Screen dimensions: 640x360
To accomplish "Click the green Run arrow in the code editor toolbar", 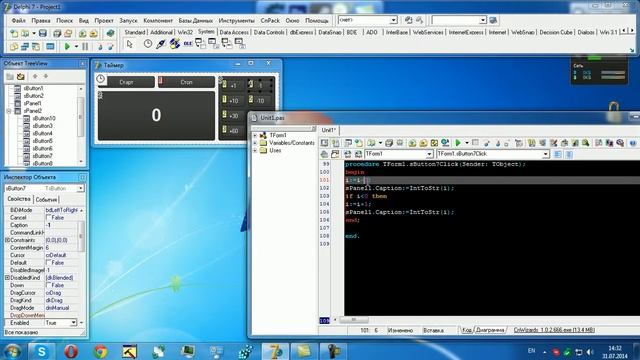I will point(458,142).
